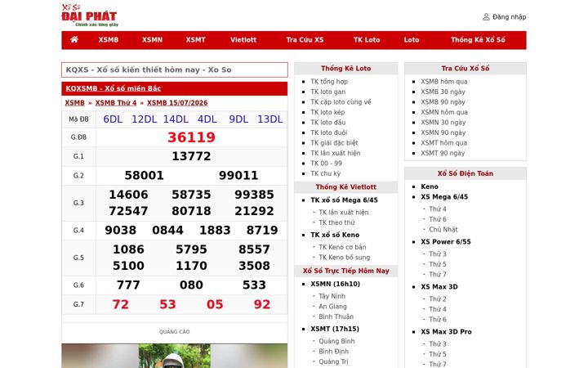This screenshot has height=368, width=588.
Task: Click G.7 number 72
Action: click(x=120, y=304)
